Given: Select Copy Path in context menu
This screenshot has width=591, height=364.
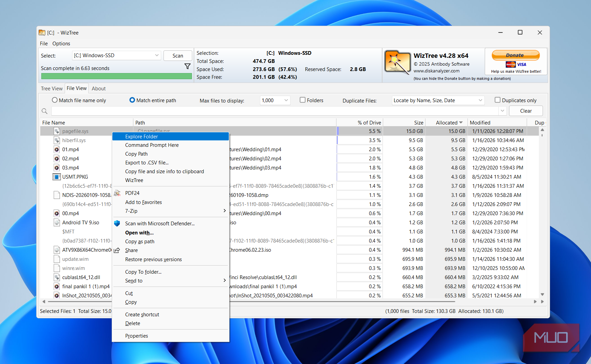Looking at the screenshot, I should click(x=171, y=154).
